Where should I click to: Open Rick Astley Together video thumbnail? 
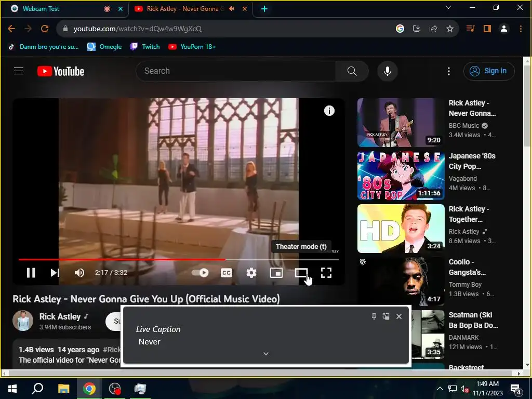pos(401,229)
